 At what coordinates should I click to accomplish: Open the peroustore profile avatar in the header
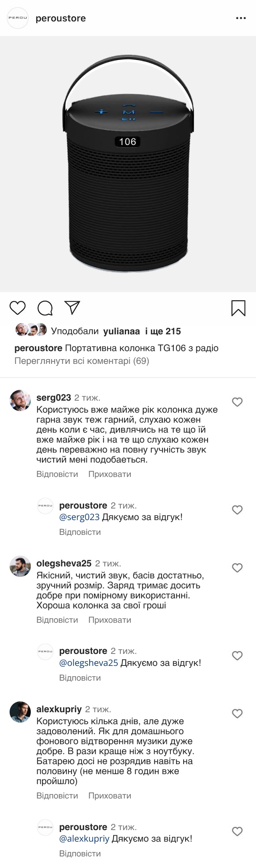18,18
